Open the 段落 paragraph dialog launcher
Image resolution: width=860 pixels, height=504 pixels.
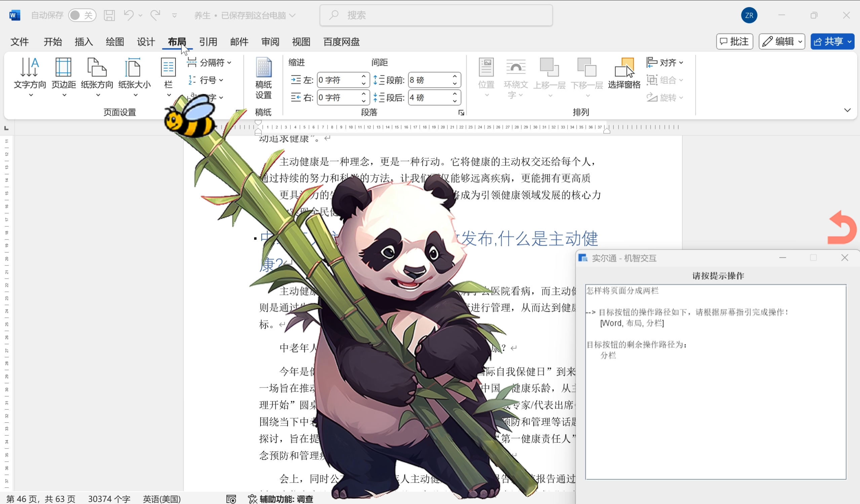[x=461, y=113]
